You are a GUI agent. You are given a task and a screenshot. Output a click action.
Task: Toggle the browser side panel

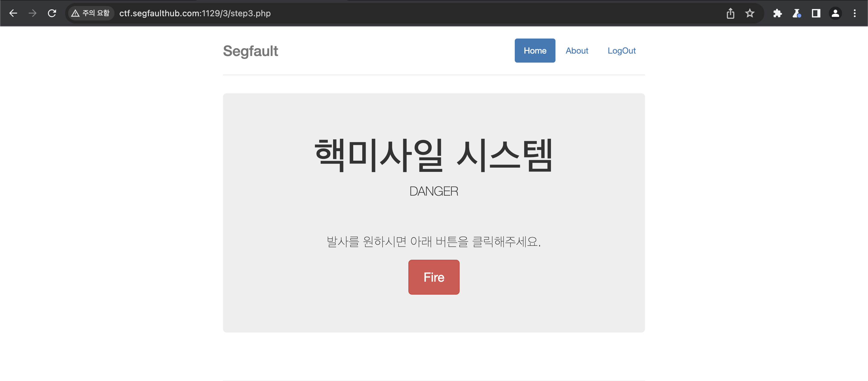pos(816,13)
